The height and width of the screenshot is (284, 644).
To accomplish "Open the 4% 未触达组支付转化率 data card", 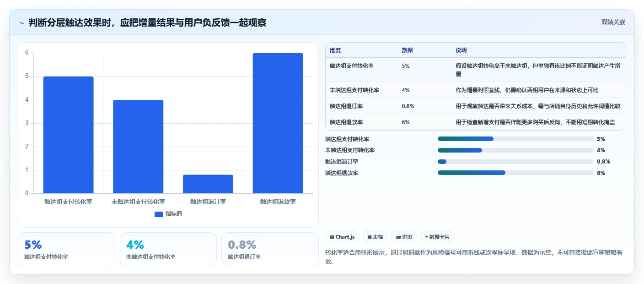I will pos(168,249).
